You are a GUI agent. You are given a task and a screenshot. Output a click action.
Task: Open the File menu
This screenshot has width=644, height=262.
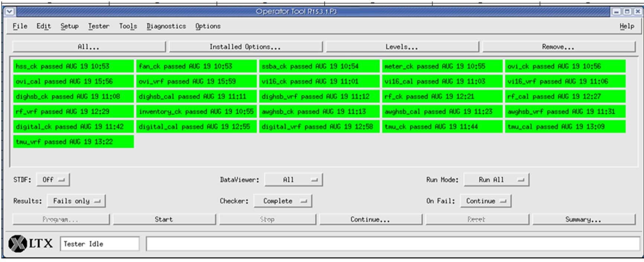pos(20,26)
